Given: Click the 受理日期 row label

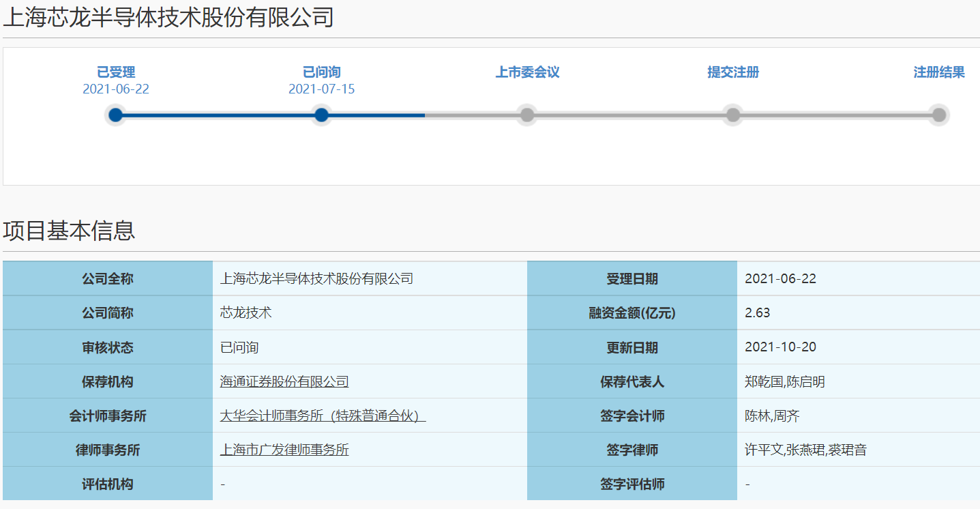Looking at the screenshot, I should pos(632,278).
